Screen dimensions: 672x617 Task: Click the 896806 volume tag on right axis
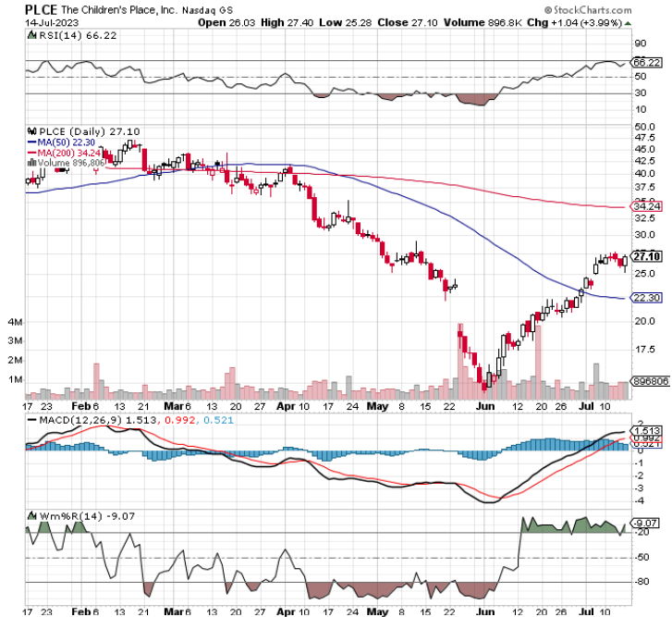(x=651, y=381)
